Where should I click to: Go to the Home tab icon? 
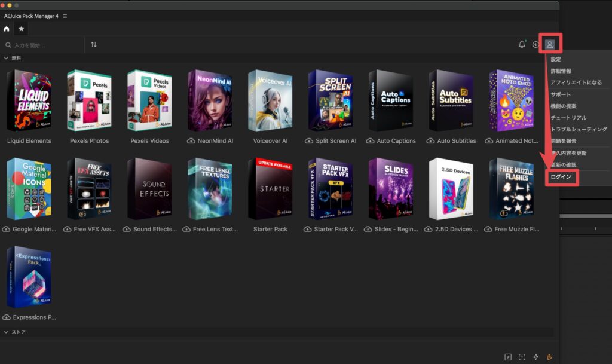(7, 29)
